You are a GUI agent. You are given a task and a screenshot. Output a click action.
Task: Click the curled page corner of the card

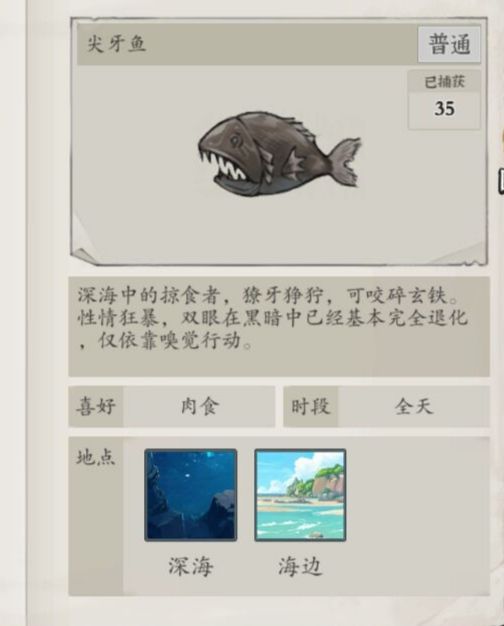coord(84,256)
